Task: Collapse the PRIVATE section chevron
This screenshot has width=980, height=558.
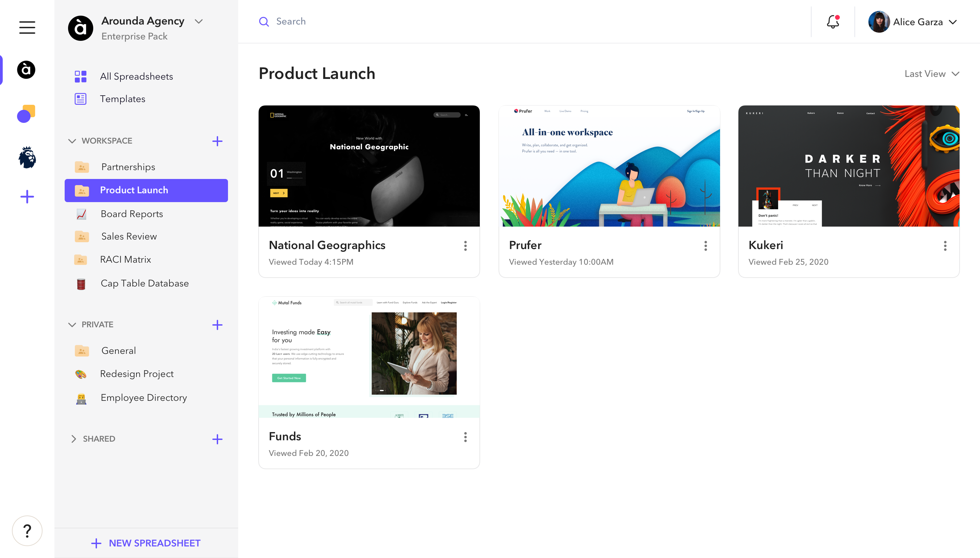Action: pyautogui.click(x=72, y=325)
